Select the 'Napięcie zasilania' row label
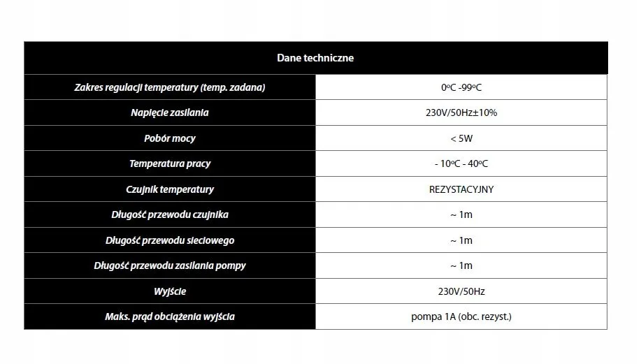The height and width of the screenshot is (364, 641). 170,112
